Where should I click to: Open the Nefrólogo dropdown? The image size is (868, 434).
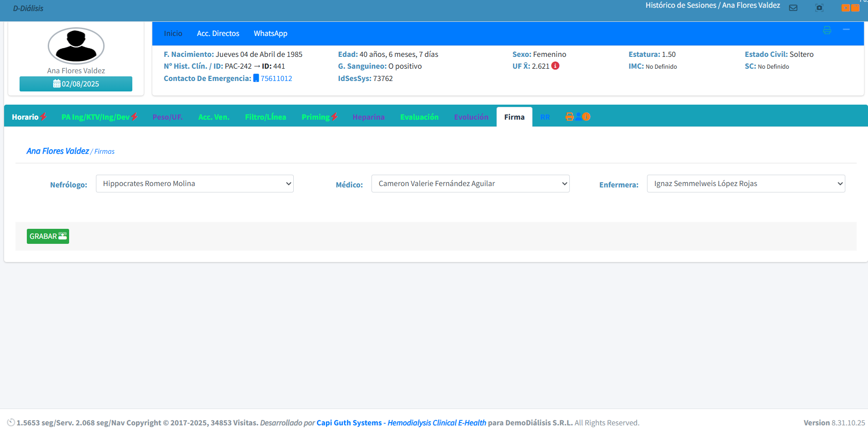(195, 184)
